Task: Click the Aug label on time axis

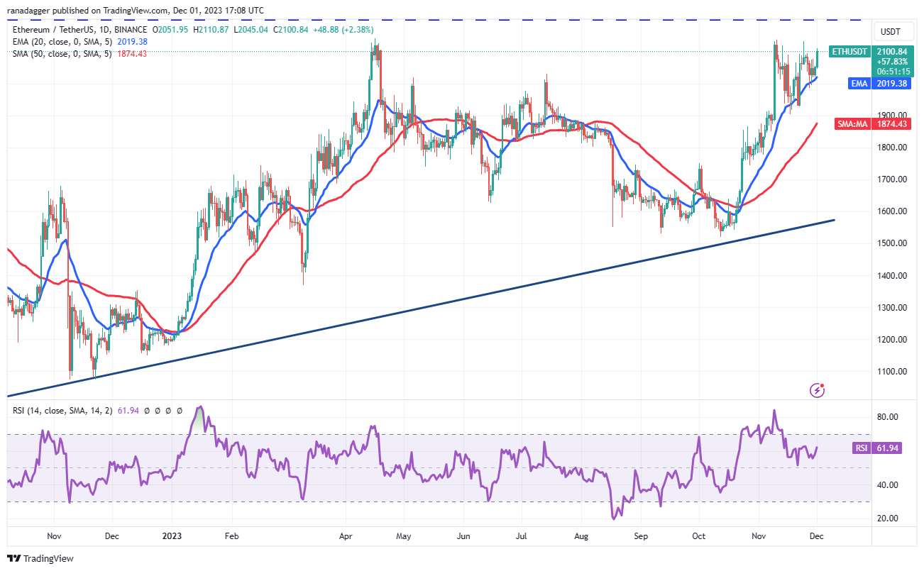Action: [580, 537]
